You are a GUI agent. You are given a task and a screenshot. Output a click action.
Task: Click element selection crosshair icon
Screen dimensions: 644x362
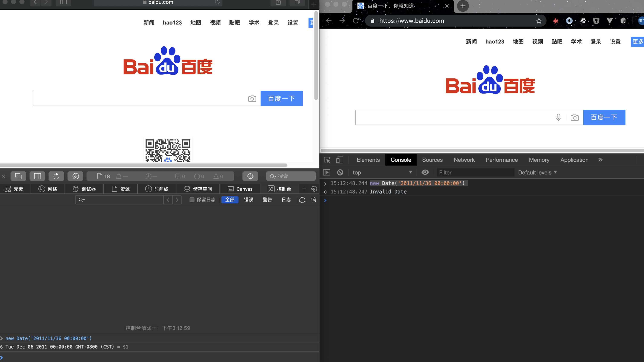point(250,176)
